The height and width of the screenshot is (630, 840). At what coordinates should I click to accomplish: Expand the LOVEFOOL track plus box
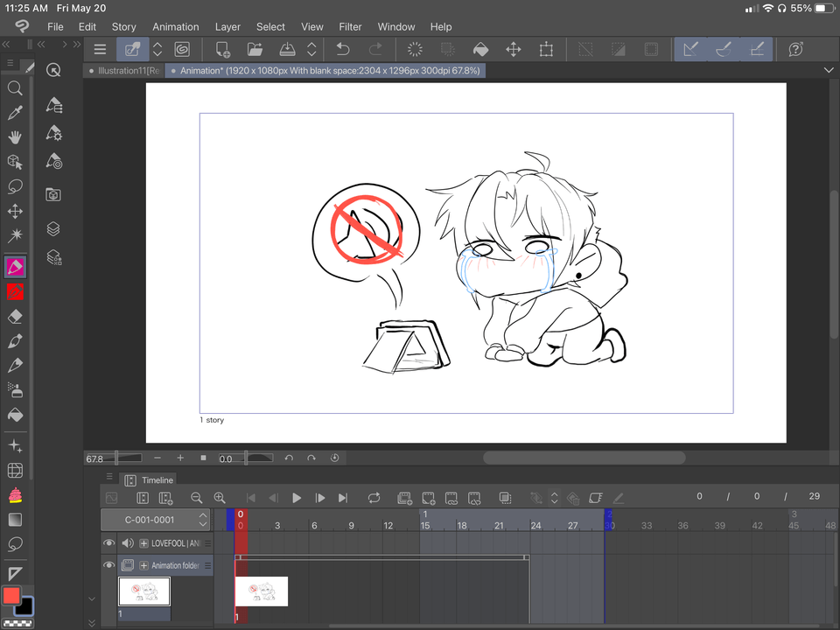point(143,543)
